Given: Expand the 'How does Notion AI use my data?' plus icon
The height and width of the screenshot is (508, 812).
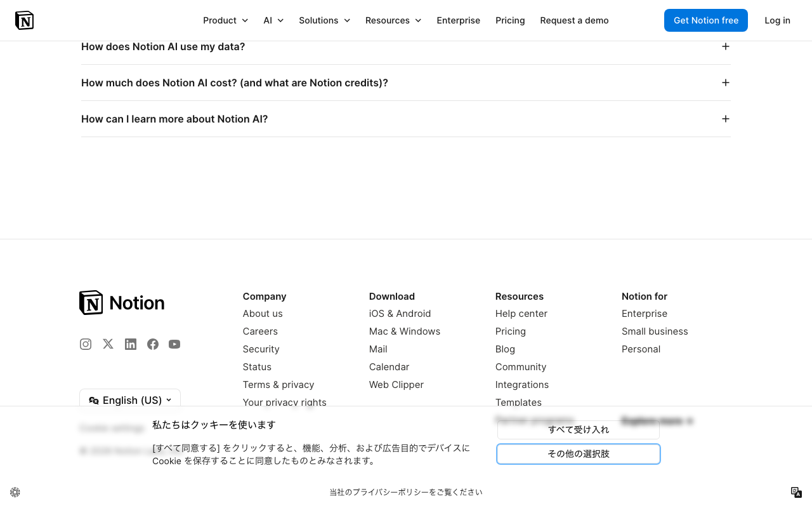Looking at the screenshot, I should (x=726, y=46).
